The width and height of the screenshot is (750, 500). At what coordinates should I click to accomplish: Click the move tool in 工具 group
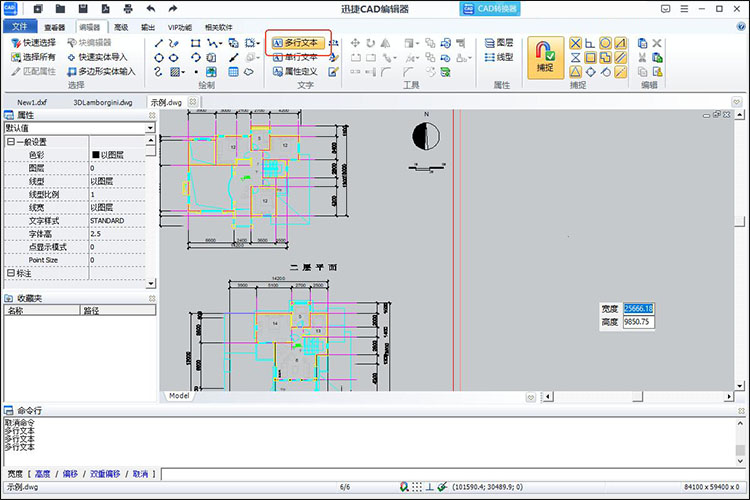tap(355, 44)
